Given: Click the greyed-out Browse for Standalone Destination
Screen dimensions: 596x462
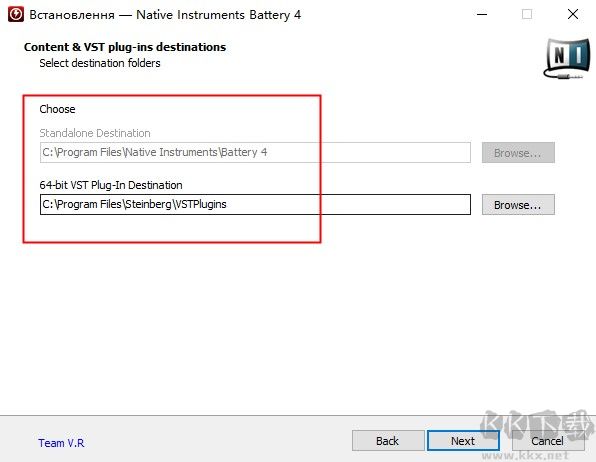Looking at the screenshot, I should [x=518, y=152].
